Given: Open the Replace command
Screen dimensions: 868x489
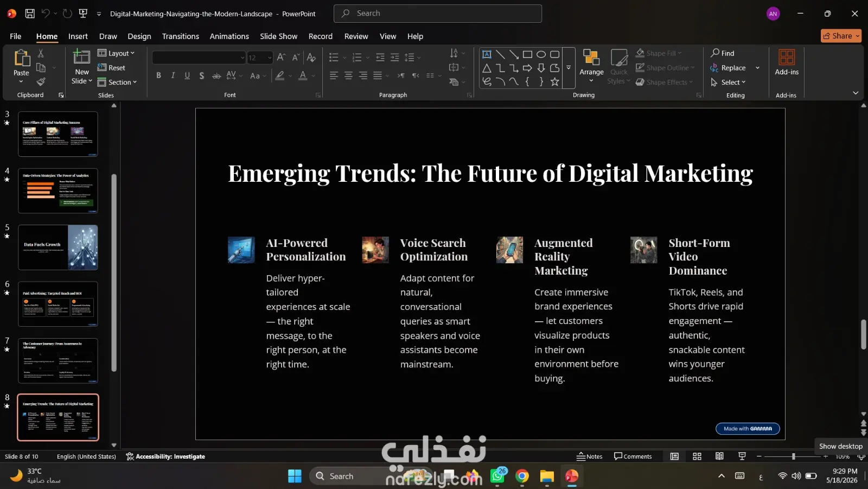Looking at the screenshot, I should 728,68.
